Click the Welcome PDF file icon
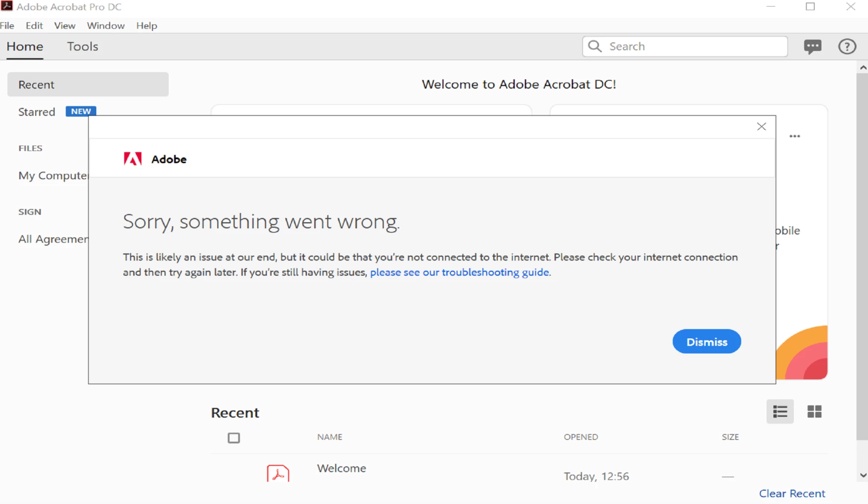This screenshot has height=504, width=868. [278, 473]
